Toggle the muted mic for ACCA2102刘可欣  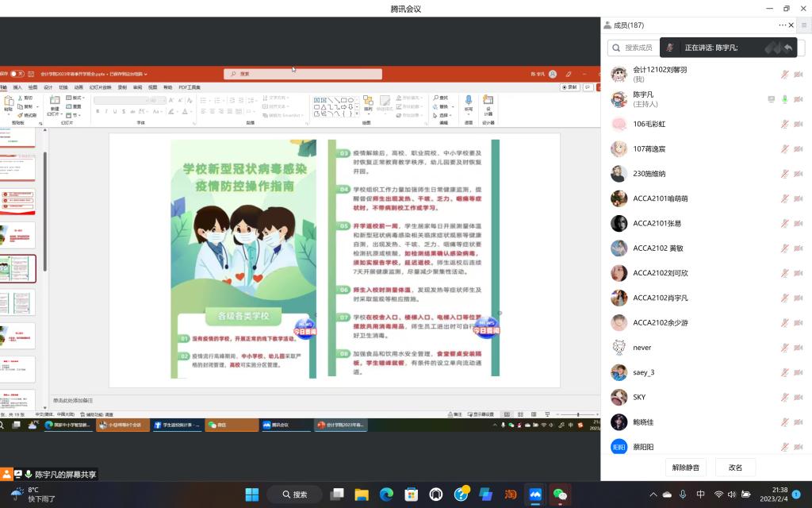[784, 273]
